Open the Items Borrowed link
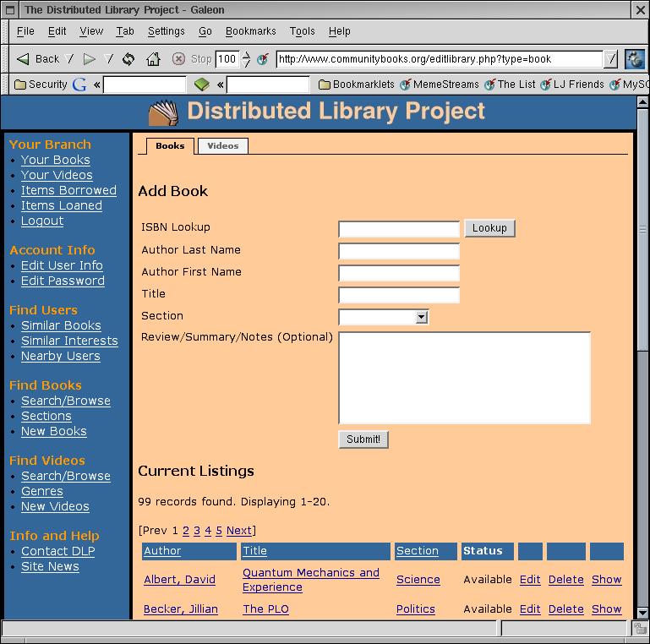Image resolution: width=650 pixels, height=644 pixels. point(68,190)
